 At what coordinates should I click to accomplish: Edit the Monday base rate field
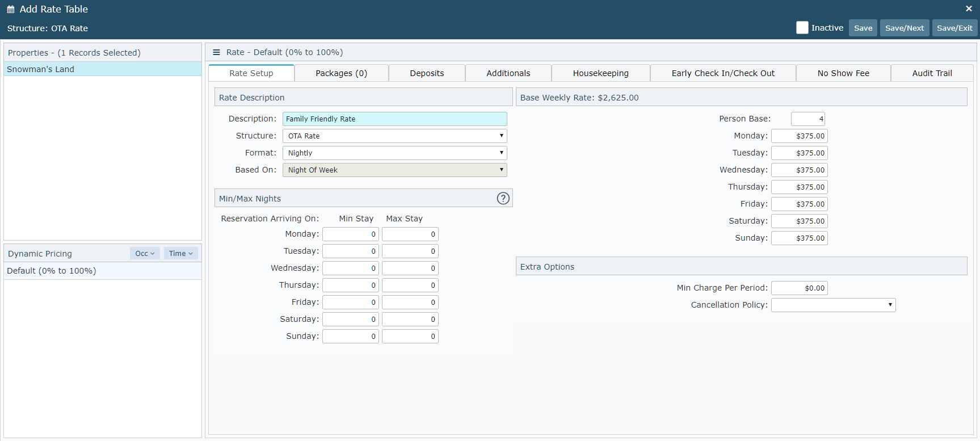(x=799, y=136)
